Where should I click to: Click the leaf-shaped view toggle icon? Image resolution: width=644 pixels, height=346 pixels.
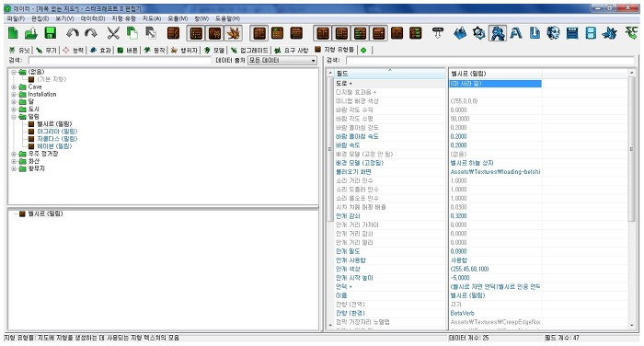234,33
